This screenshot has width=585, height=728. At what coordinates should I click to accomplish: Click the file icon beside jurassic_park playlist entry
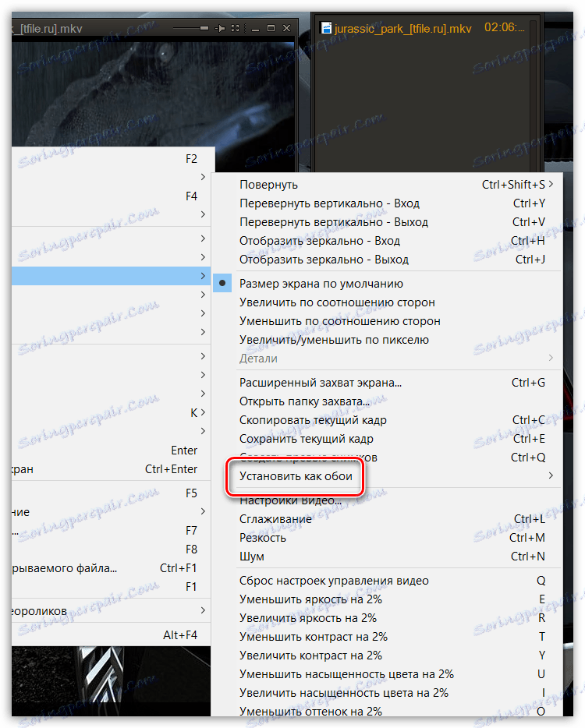click(326, 28)
